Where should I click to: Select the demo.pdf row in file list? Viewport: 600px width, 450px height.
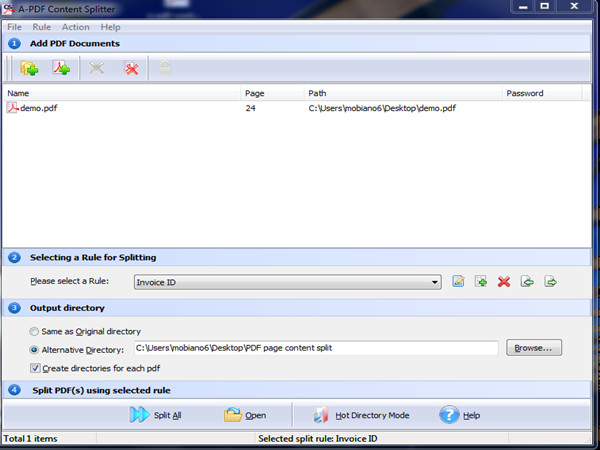297,108
